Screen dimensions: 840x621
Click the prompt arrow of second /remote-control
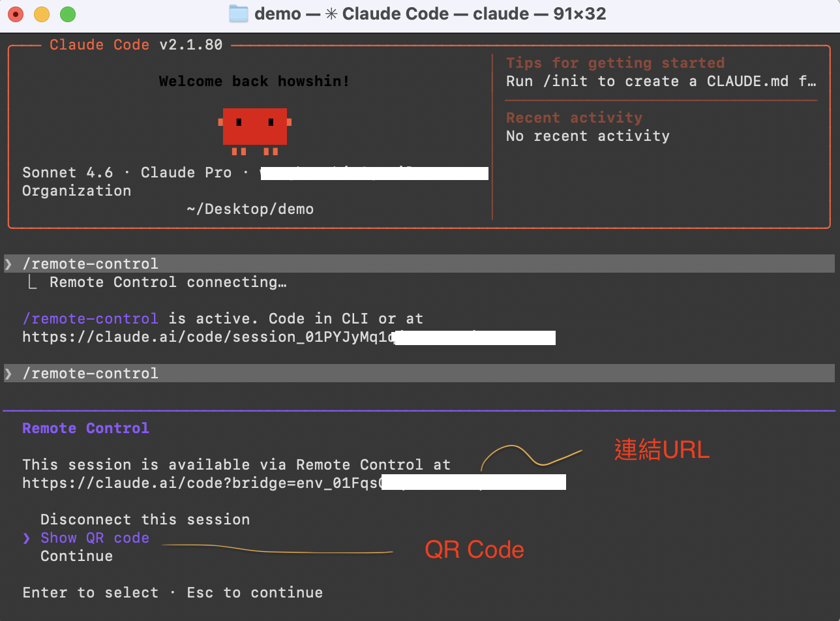pos(8,373)
